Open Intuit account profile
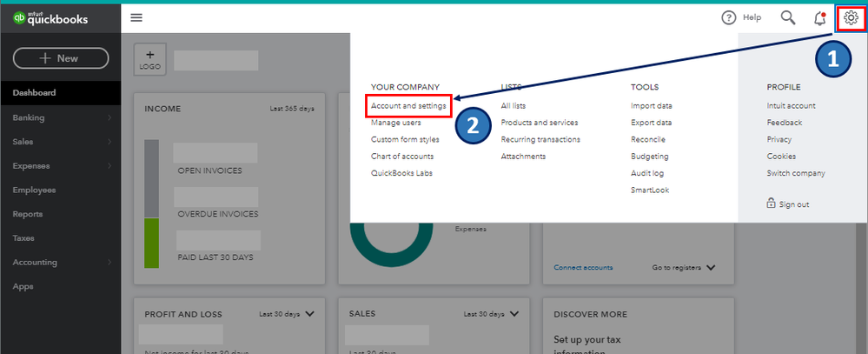 (x=791, y=106)
